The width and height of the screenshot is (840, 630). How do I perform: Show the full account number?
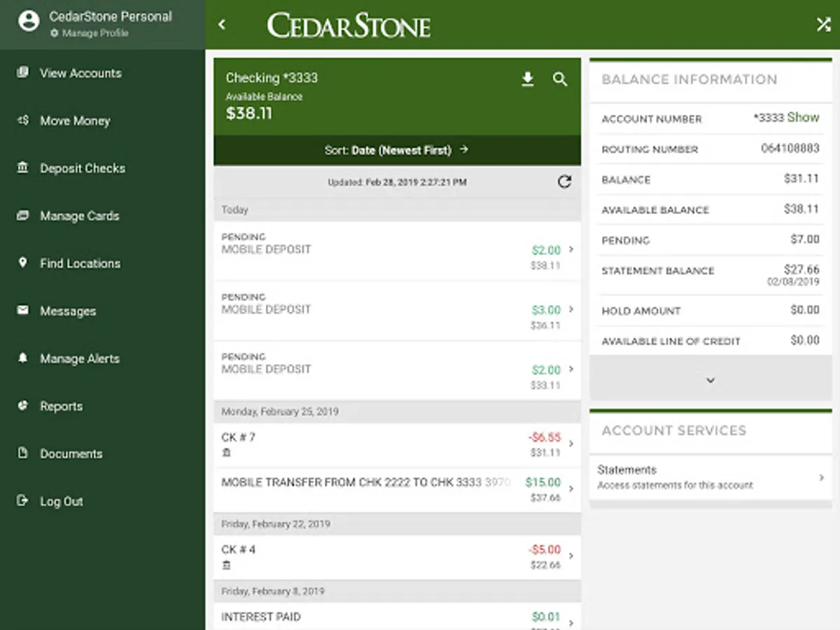[x=803, y=118]
